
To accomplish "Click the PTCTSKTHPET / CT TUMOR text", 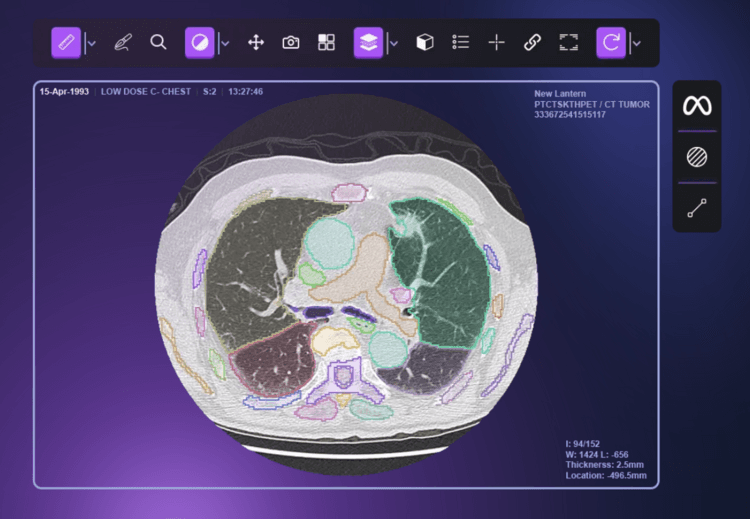I will pyautogui.click(x=592, y=104).
